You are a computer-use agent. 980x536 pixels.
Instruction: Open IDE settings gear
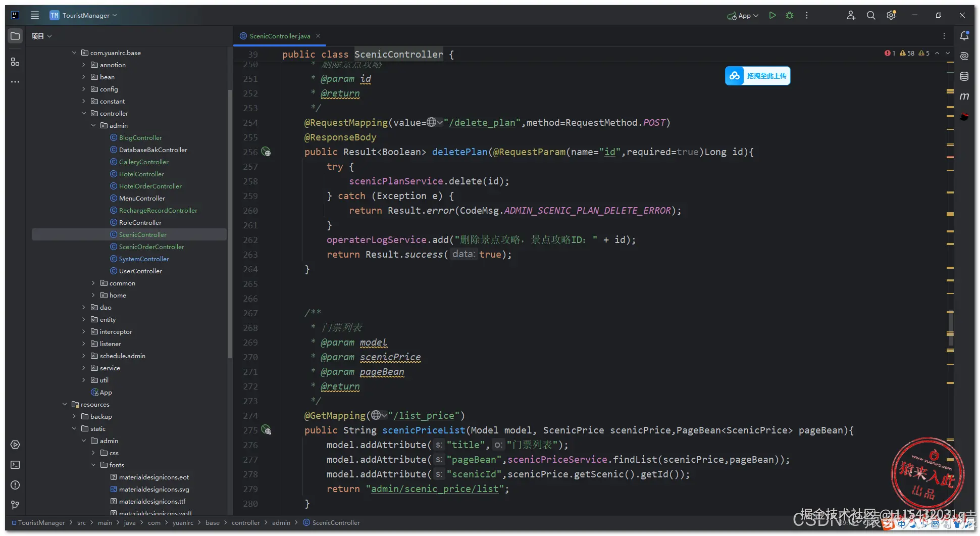pos(891,15)
